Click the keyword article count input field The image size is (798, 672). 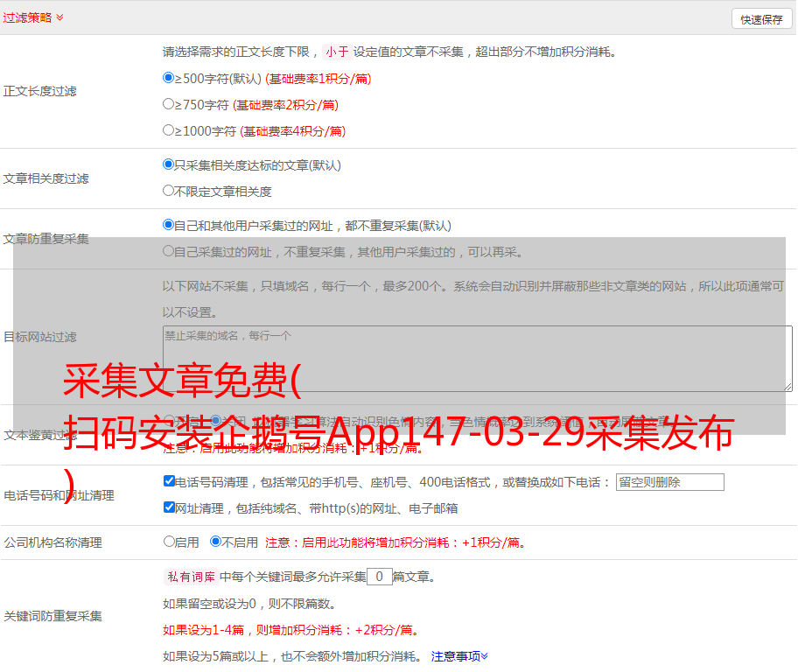tap(380, 577)
